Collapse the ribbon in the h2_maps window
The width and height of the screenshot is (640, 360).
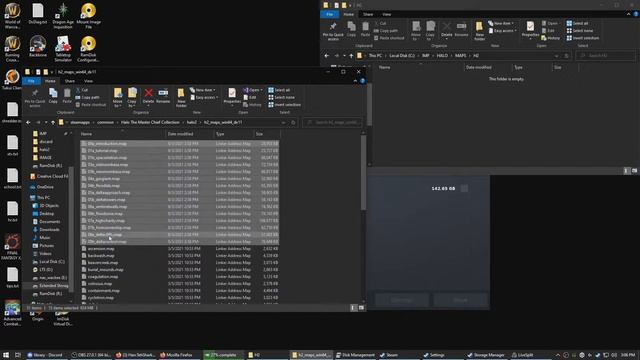point(355,81)
